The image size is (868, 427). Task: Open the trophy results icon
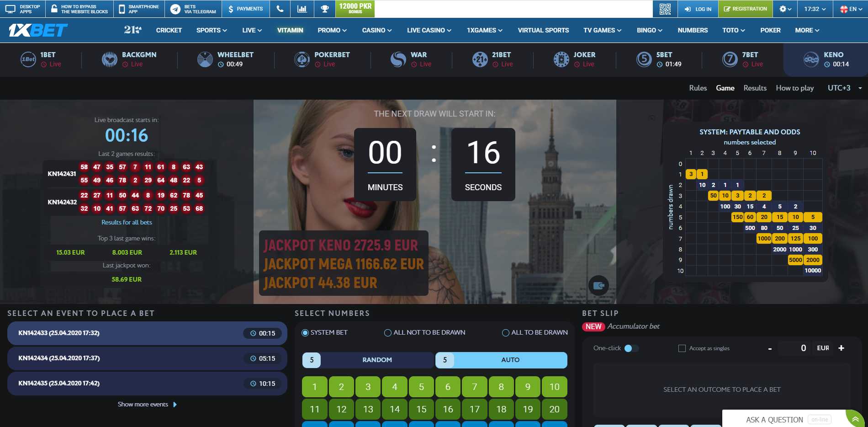pyautogui.click(x=325, y=9)
